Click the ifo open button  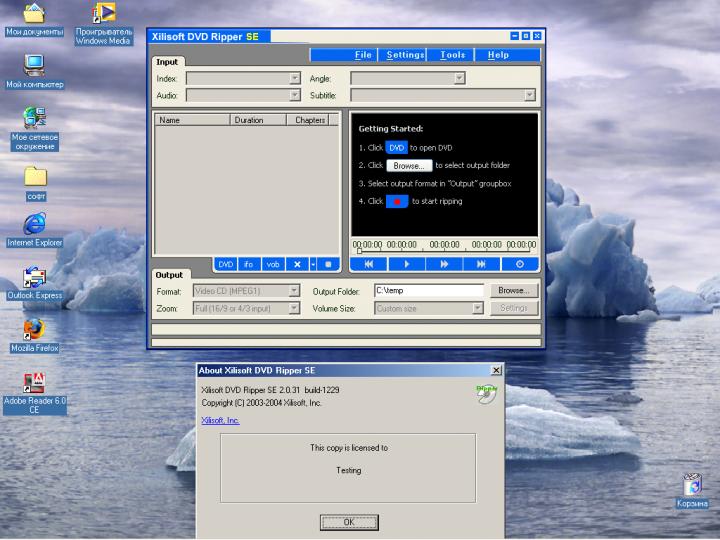pos(249,264)
